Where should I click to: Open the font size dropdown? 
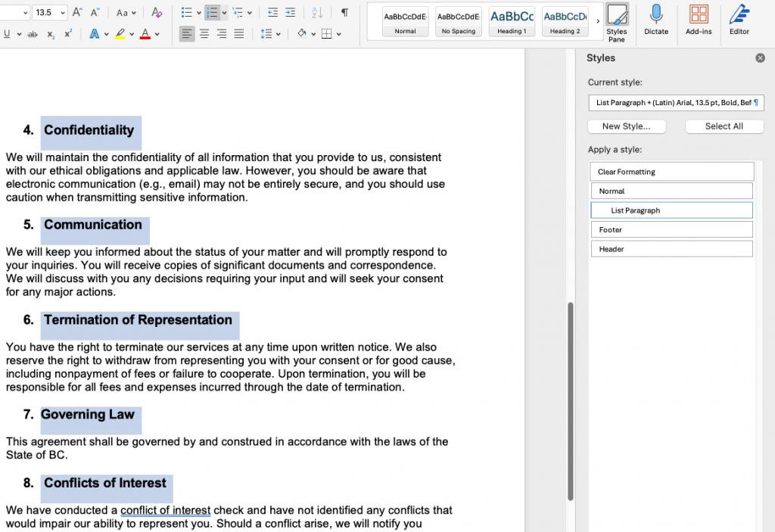click(63, 12)
